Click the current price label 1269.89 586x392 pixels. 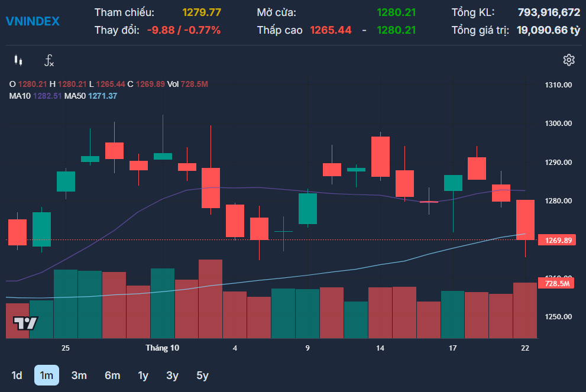coord(557,240)
